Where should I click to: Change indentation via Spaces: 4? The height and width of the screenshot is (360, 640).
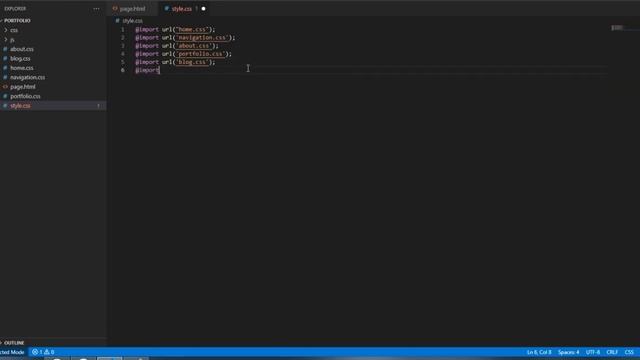pyautogui.click(x=568, y=352)
